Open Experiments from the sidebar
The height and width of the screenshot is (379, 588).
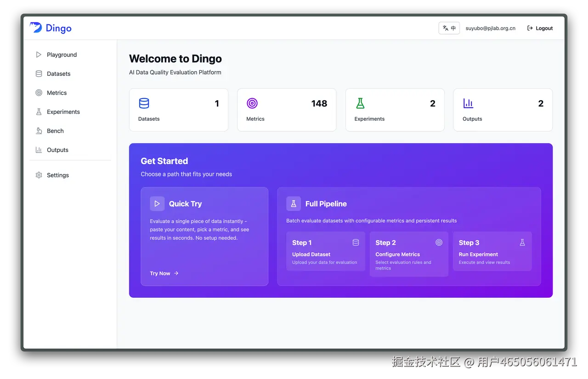click(x=70, y=112)
